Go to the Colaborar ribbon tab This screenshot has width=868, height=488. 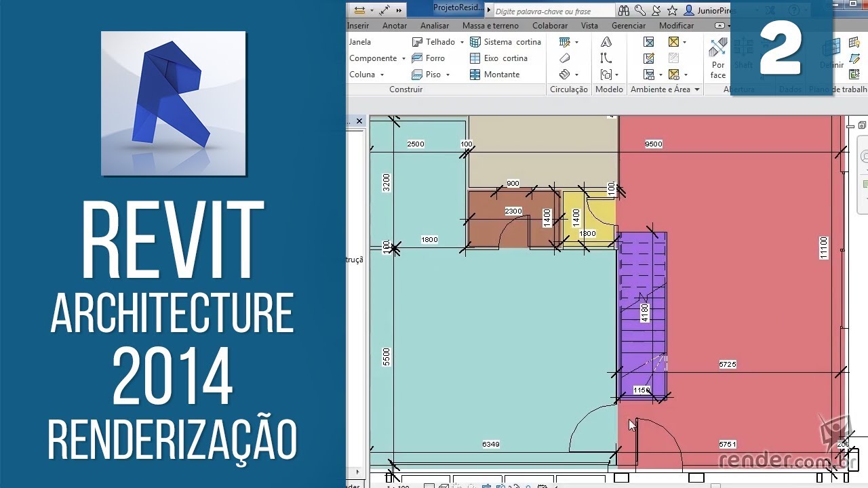click(x=550, y=26)
